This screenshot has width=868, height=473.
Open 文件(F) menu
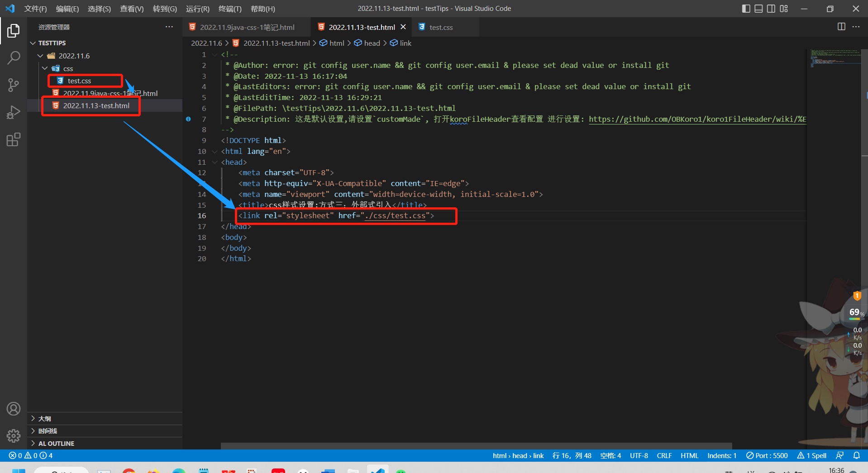[x=35, y=9]
